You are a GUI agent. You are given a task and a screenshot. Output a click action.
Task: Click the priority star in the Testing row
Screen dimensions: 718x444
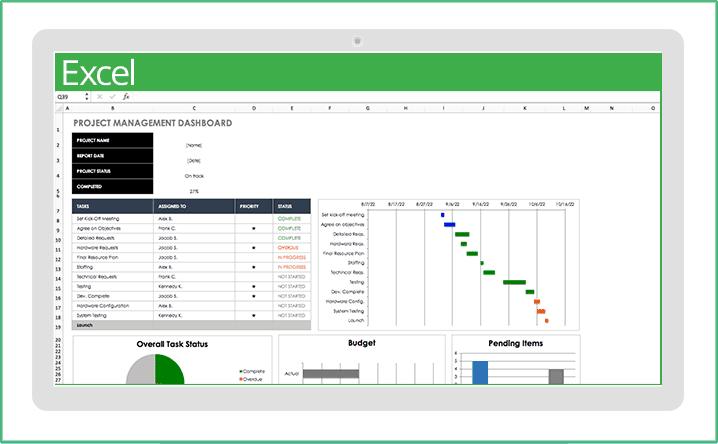click(254, 286)
